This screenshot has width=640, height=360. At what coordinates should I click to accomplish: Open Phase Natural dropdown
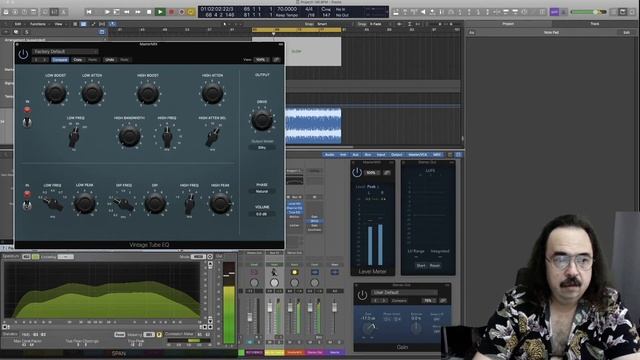(262, 191)
